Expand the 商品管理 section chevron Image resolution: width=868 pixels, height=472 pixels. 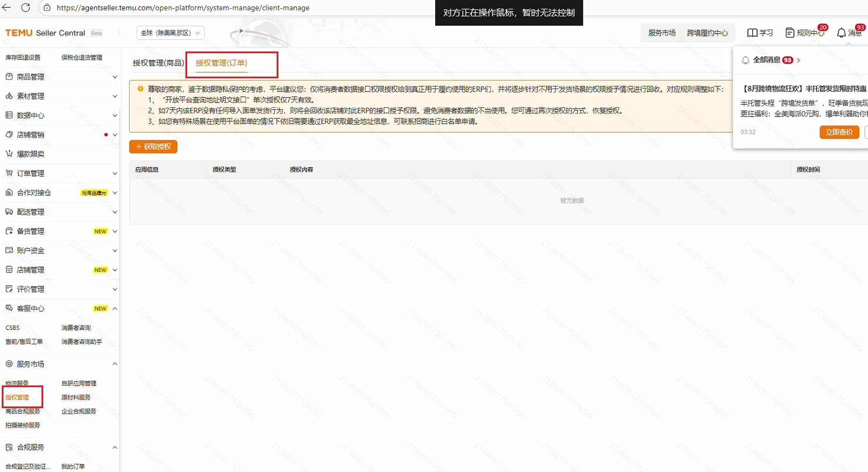115,77
